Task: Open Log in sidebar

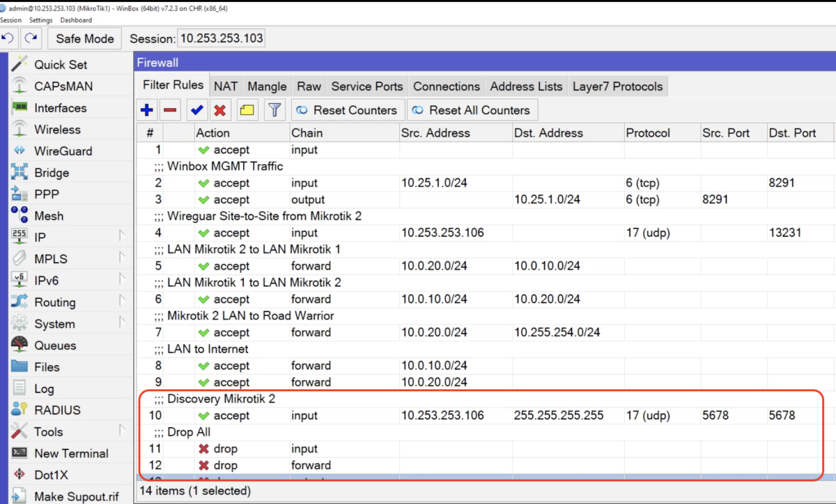Action: [44, 388]
